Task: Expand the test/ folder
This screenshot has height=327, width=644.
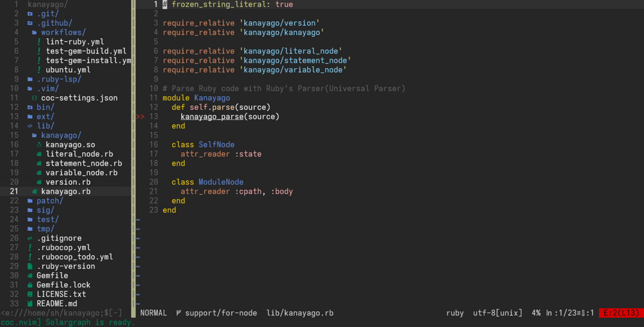Action: tap(47, 219)
